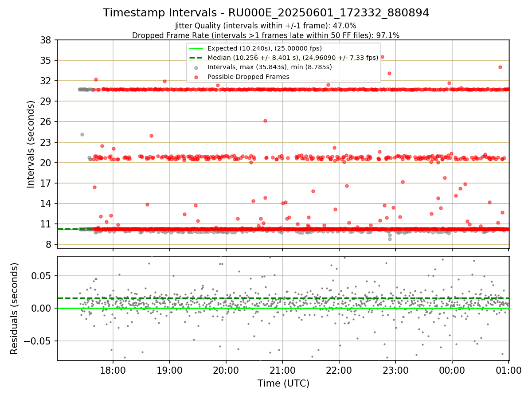The height and width of the screenshot is (399, 532).
Task: Click the dashed dark green line sample in legend
Action: 196,58
